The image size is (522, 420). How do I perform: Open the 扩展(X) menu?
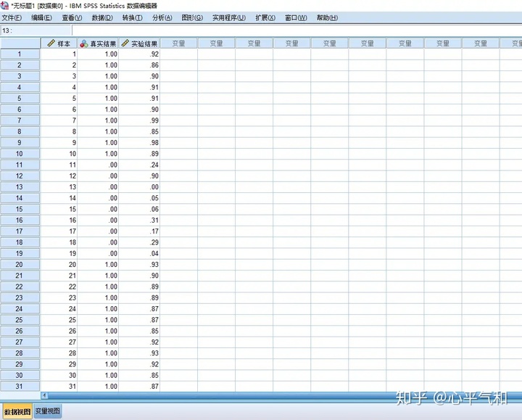[265, 17]
